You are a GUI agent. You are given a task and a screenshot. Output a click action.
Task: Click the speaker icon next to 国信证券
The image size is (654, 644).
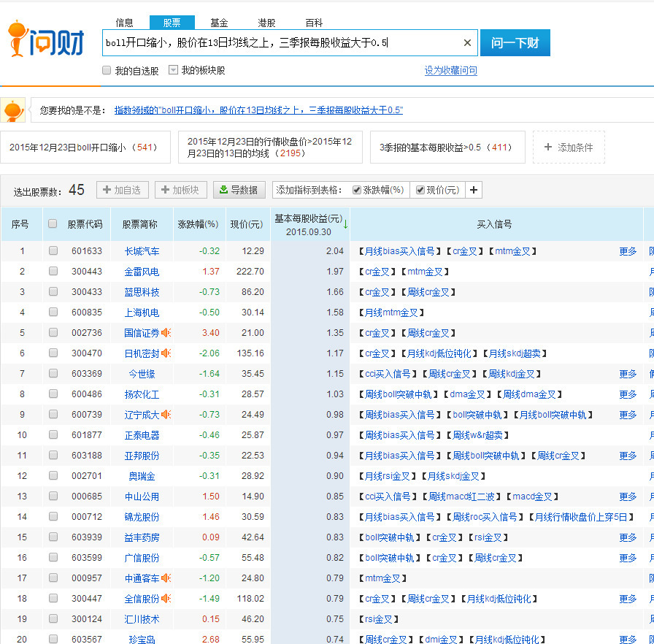[x=166, y=332]
